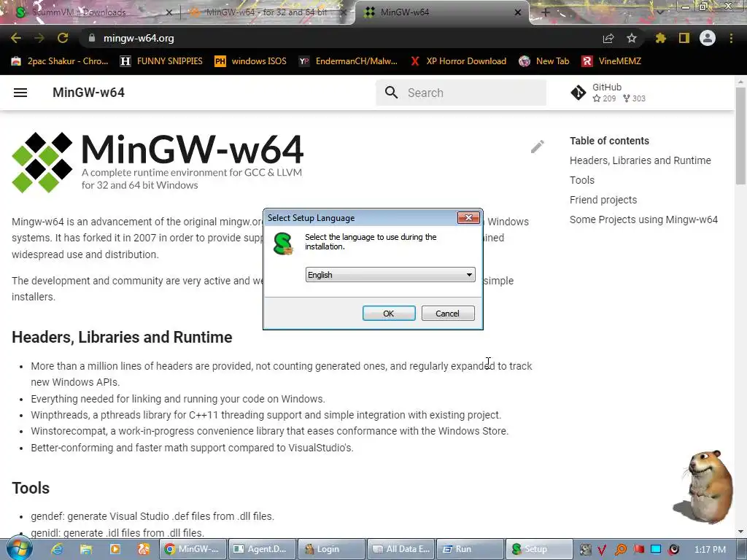
Task: Open the FUNNY SNIPPIES bookmark
Action: [161, 61]
